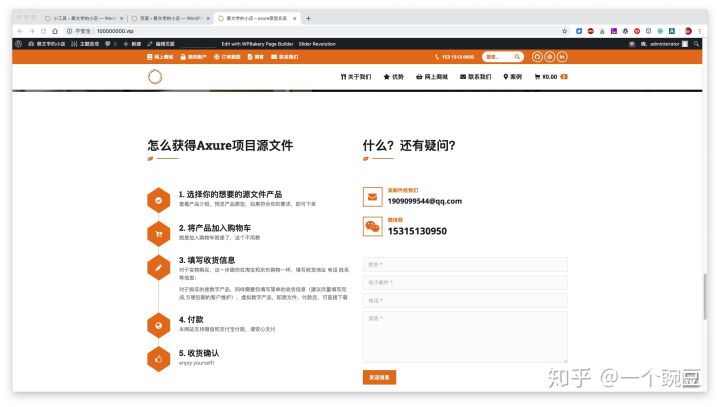
Task: Close the active axure browser tab
Action: tap(294, 18)
